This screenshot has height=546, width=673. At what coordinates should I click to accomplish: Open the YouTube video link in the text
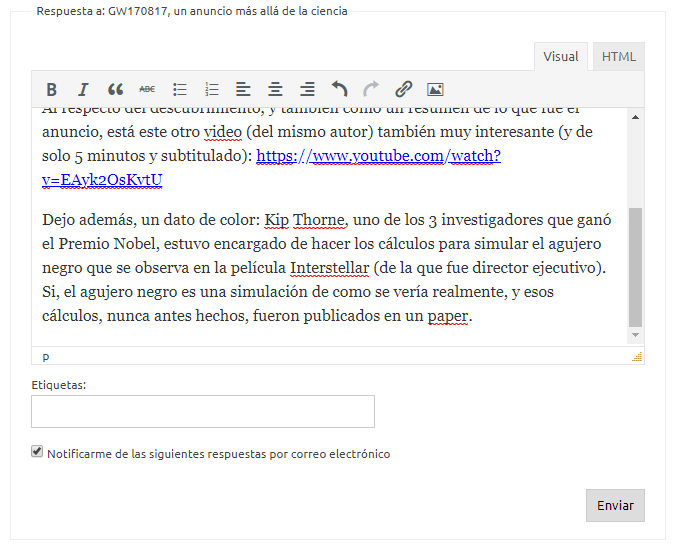(x=378, y=156)
